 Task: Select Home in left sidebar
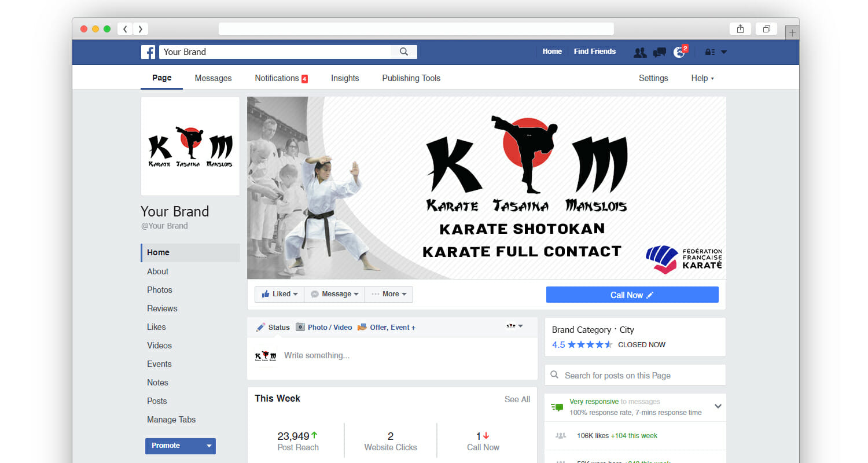click(x=190, y=252)
